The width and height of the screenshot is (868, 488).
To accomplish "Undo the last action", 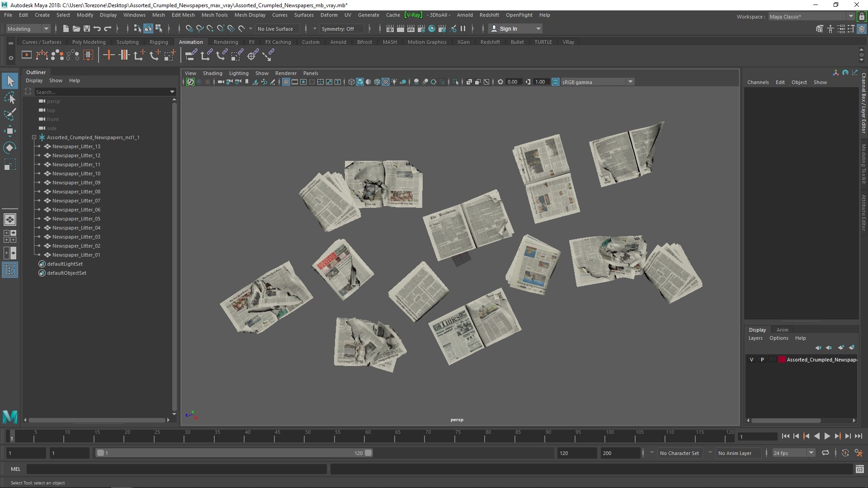I will (97, 28).
